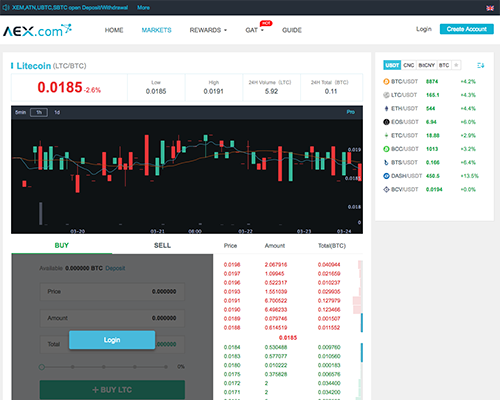Click the speaker announcement icon
The image size is (500, 400).
[6, 7]
